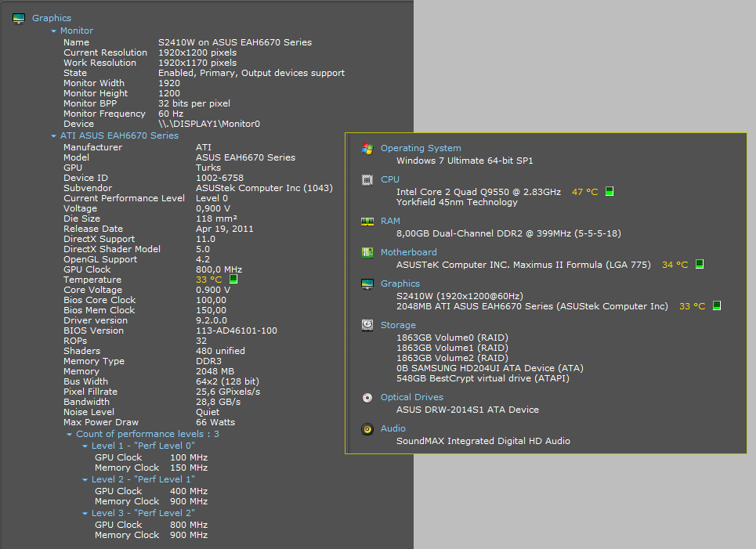Click the Graphics monitor icon in left panel

19,18
